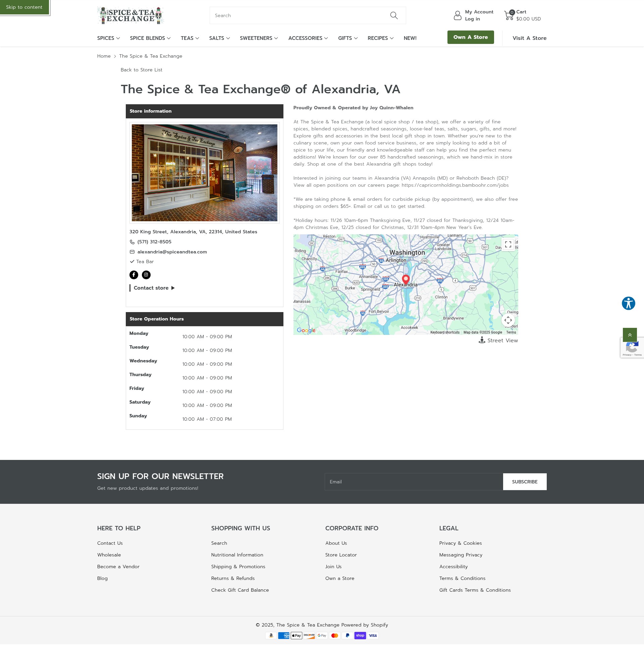
Task: Click the Own A Store button
Action: [x=470, y=37]
